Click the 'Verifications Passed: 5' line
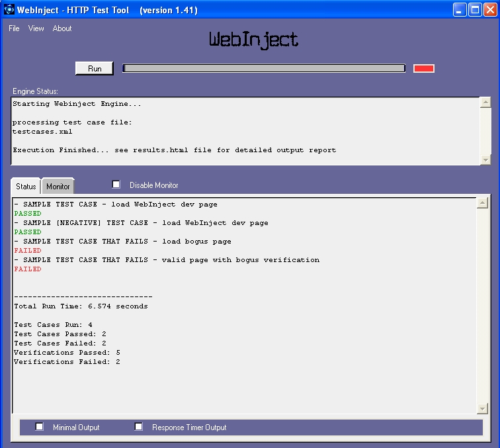Image resolution: width=500 pixels, height=448 pixels. 67,353
